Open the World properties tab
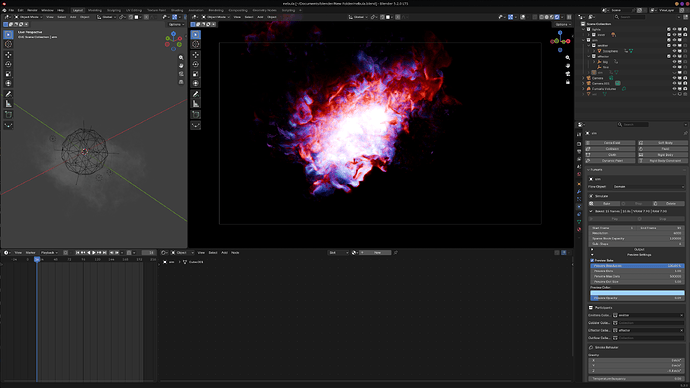Screen dimensions: 690x388 pyautogui.click(x=579, y=174)
